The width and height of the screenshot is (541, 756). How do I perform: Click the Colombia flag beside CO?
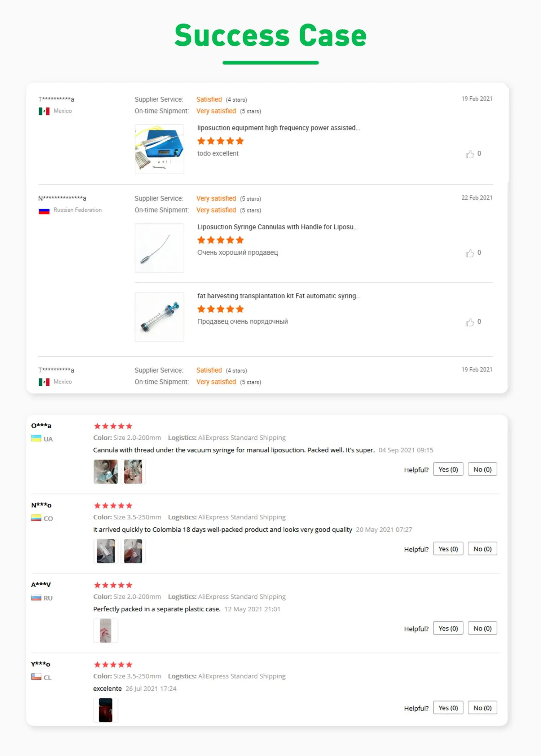pyautogui.click(x=36, y=518)
